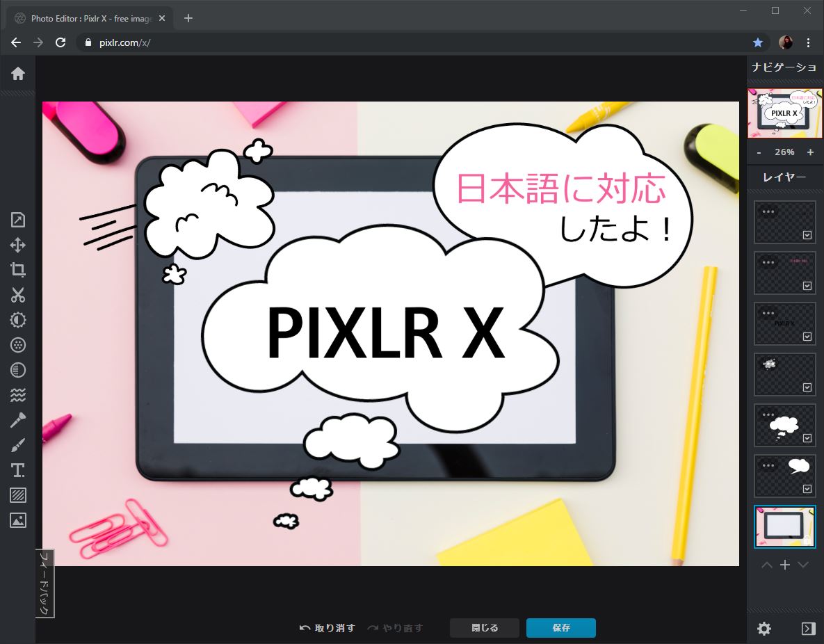The width and height of the screenshot is (824, 644).
Task: Close the Pixlr X browser tab
Action: [x=162, y=18]
